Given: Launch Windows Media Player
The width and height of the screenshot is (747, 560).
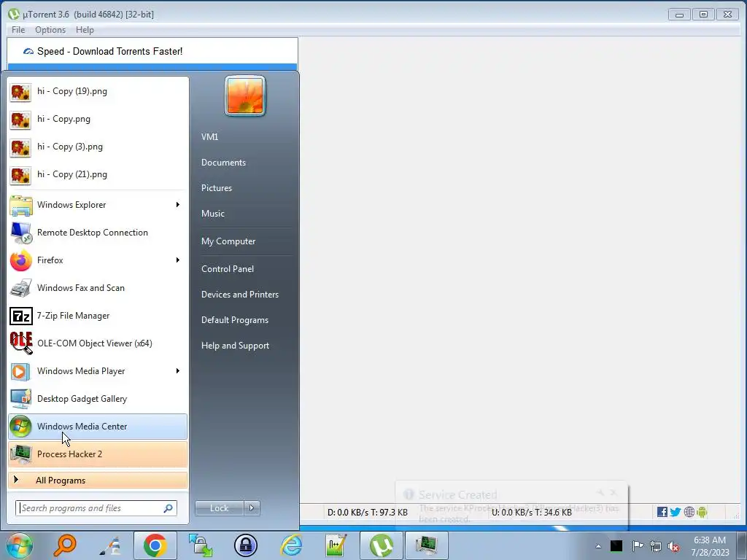Looking at the screenshot, I should (x=98, y=371).
